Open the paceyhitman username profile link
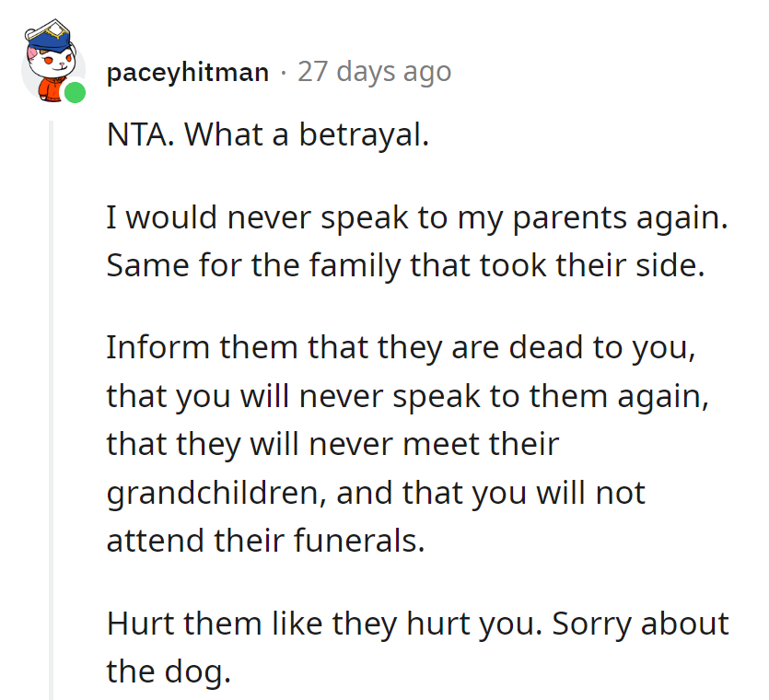 (x=188, y=72)
